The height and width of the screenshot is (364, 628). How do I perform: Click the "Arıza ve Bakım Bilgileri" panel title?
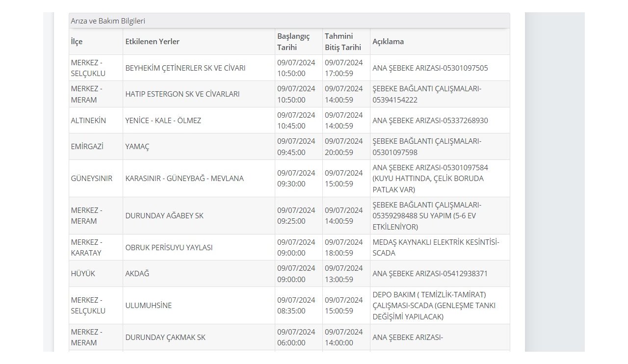(x=108, y=21)
